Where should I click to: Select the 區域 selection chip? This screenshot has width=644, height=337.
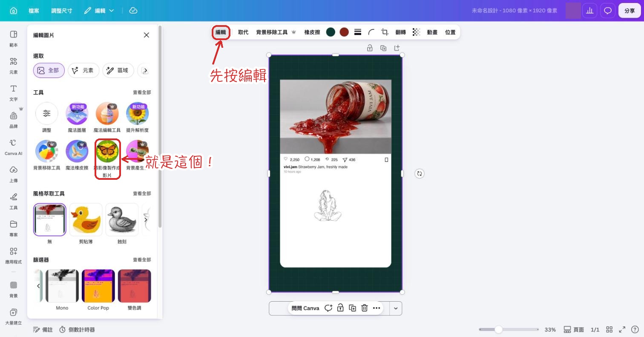click(x=118, y=70)
